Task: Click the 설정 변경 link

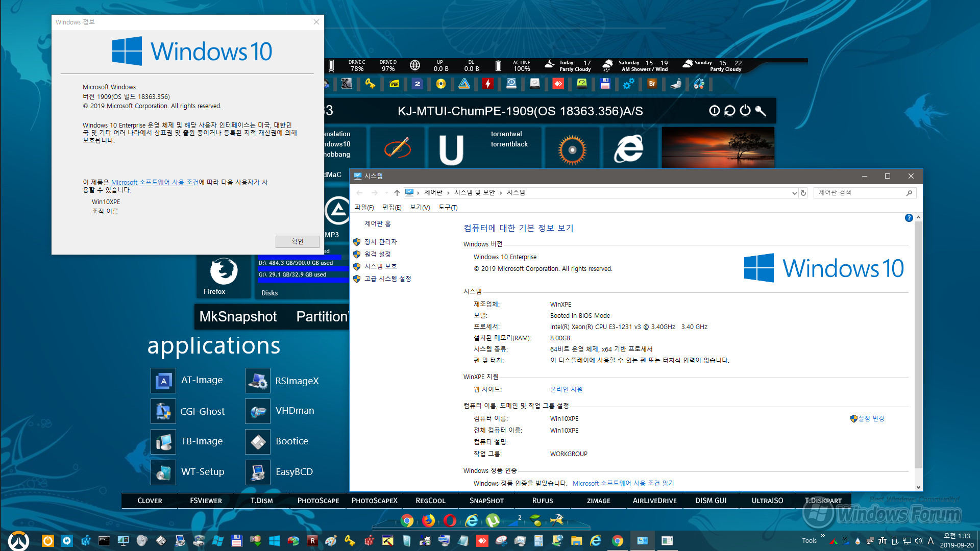Action: pos(871,418)
